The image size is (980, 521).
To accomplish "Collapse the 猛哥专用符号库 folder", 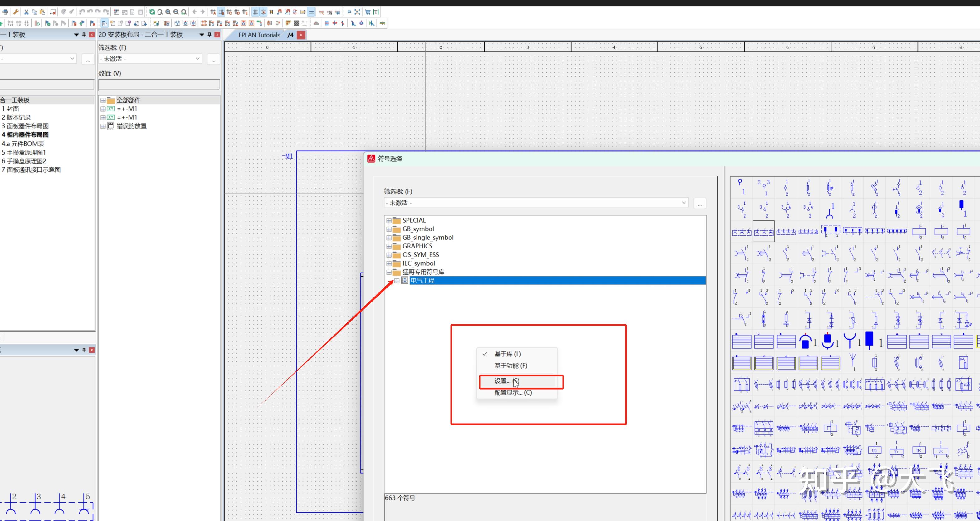I will (x=389, y=272).
